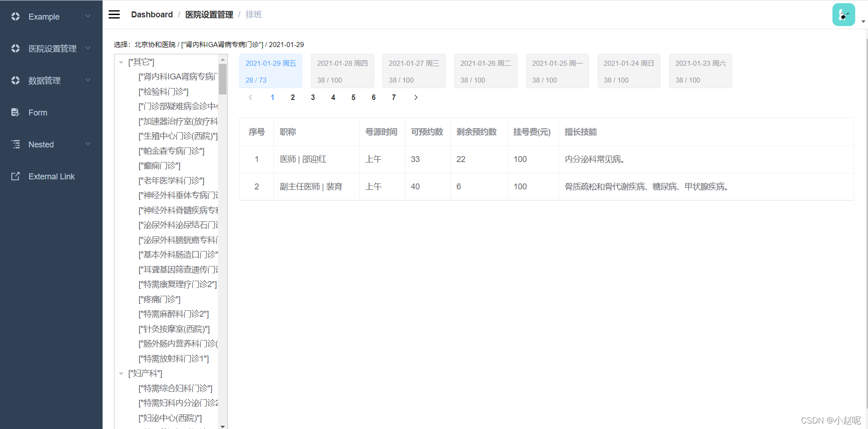Click the 内分泌科常见病。 cell
Screen dimensions: 868x429
(706, 159)
